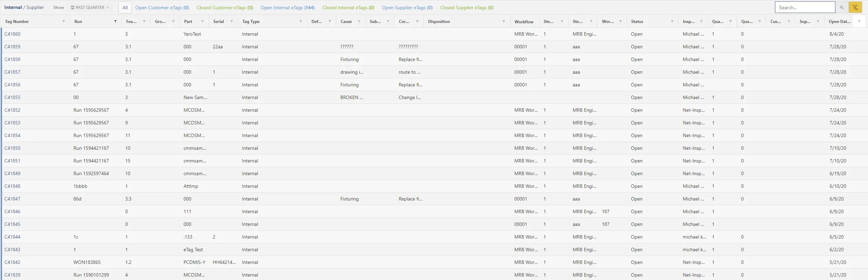Click filter icon on Open Date column

(859, 22)
